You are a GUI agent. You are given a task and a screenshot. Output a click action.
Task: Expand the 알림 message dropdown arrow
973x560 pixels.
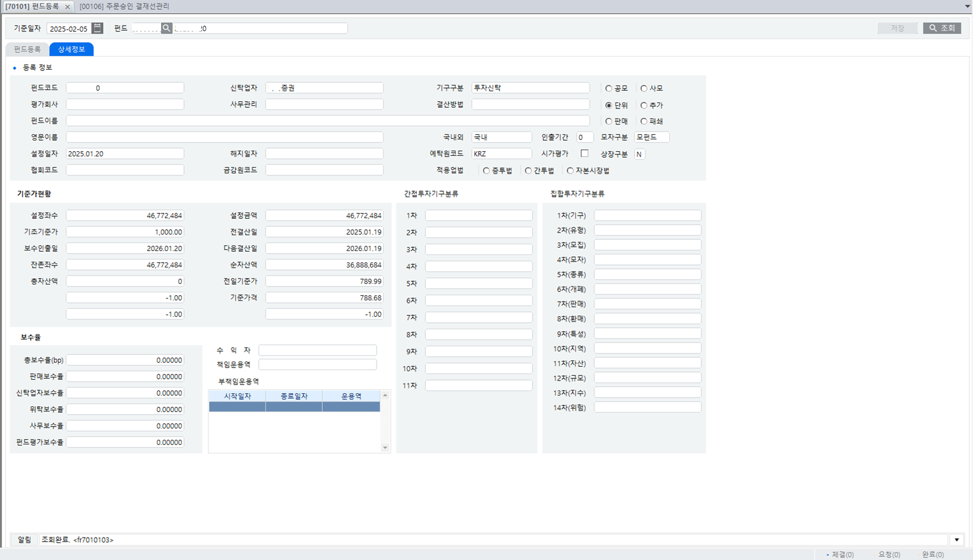[957, 540]
